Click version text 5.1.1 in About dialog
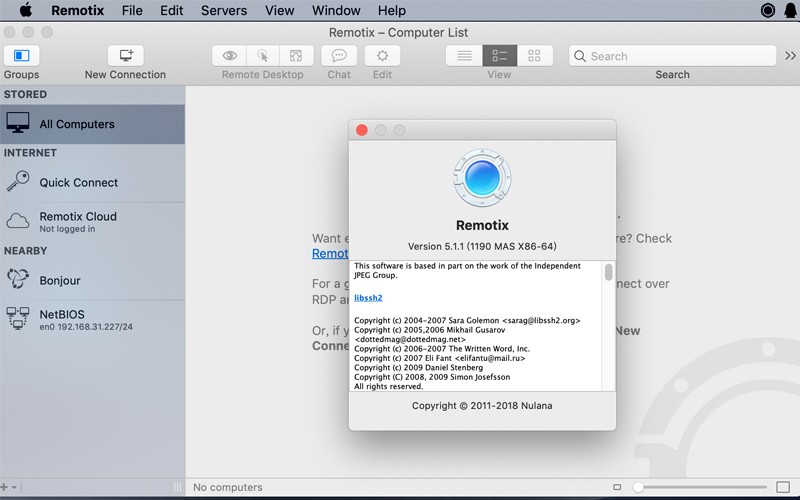Screen dimensions: 800x500 coord(482,246)
